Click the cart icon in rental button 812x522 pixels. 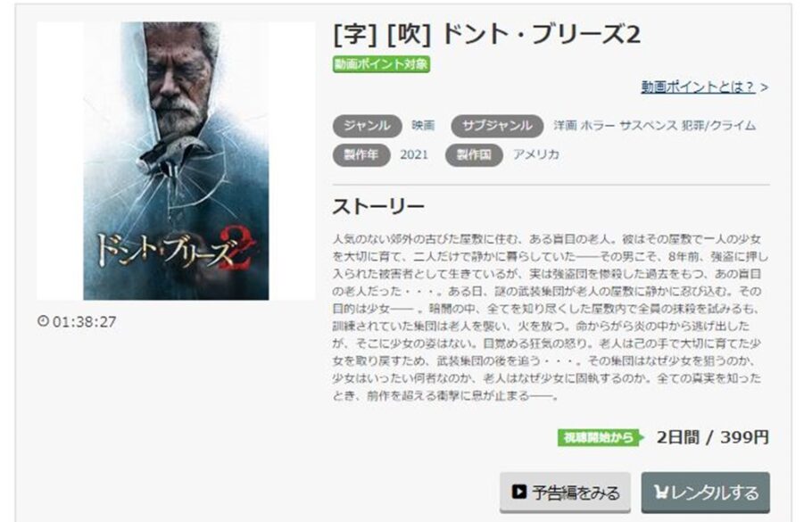[661, 492]
